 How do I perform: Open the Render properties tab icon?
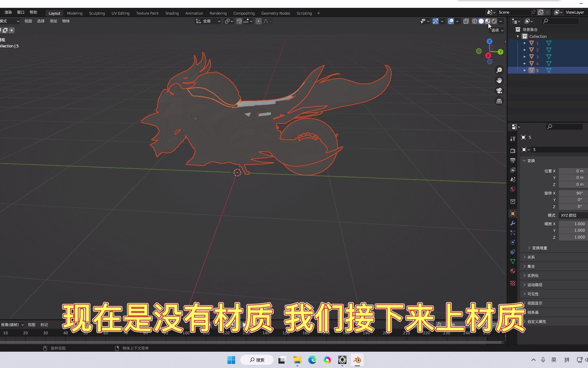pyautogui.click(x=513, y=151)
